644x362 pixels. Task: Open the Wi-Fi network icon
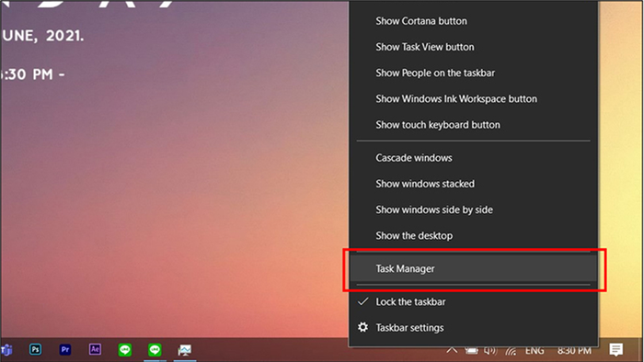tap(511, 351)
